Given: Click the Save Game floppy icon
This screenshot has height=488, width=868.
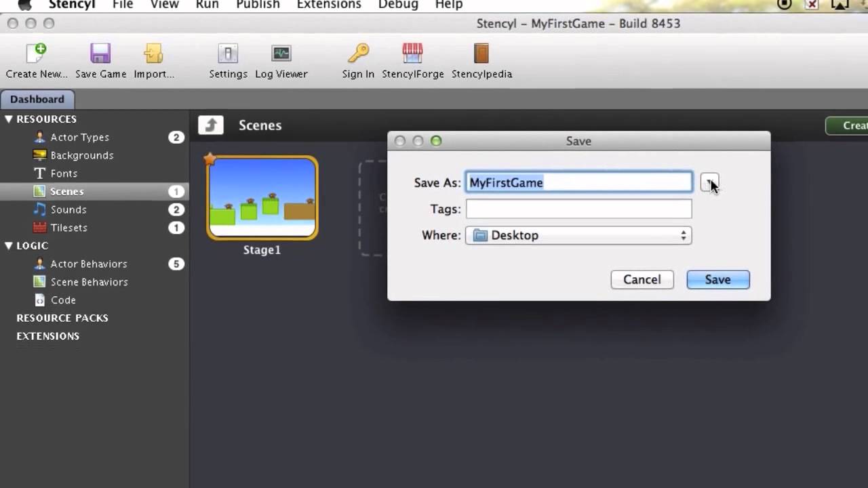Looking at the screenshot, I should tap(100, 54).
